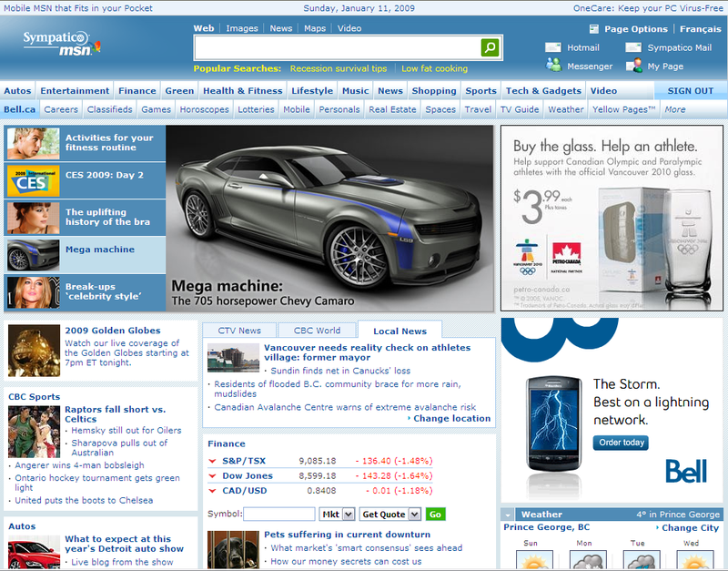Screen dimensions: 728x571
Task: Click the Prince George, BC weather heading
Action: tap(547, 527)
